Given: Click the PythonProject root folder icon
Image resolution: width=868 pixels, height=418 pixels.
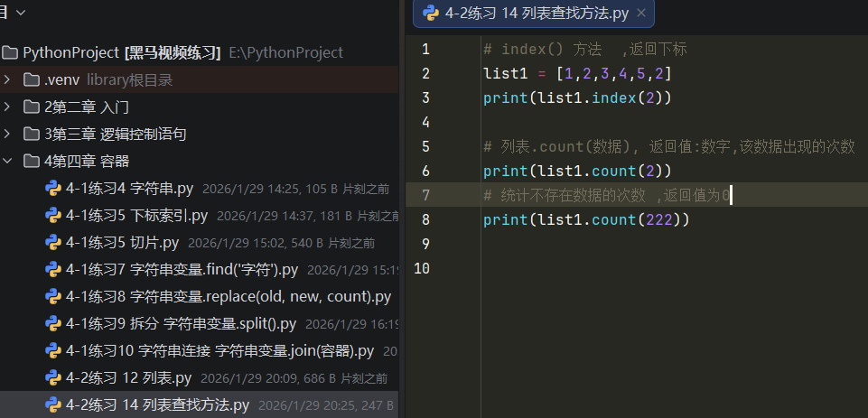Looking at the screenshot, I should (x=9, y=52).
